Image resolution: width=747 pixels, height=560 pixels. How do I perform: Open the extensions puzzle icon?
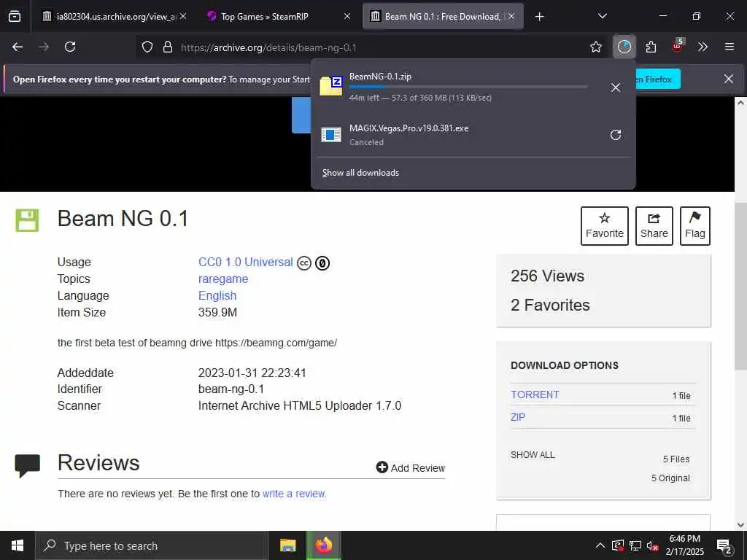[x=651, y=47]
